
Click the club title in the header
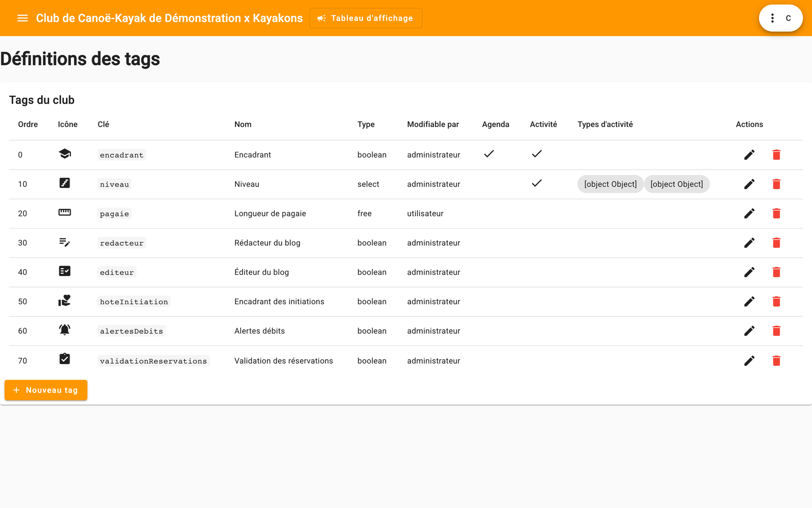(170, 18)
